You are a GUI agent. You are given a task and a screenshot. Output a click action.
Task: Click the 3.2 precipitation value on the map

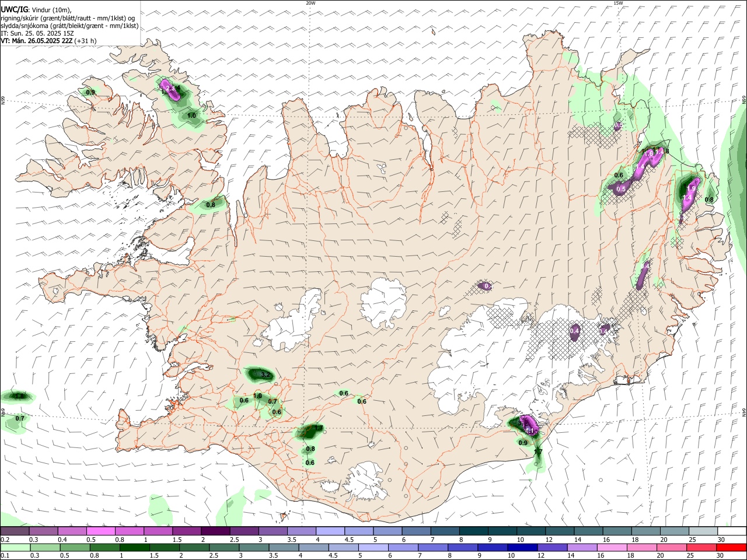[x=265, y=375]
